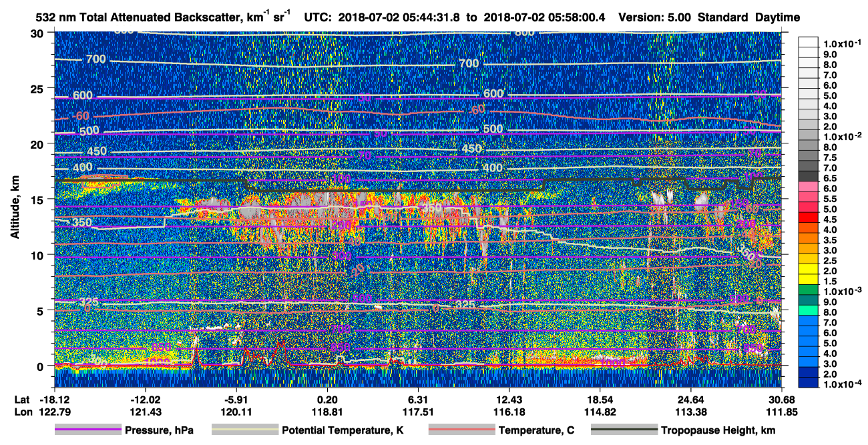Click the "Lat" row label

pos(22,399)
